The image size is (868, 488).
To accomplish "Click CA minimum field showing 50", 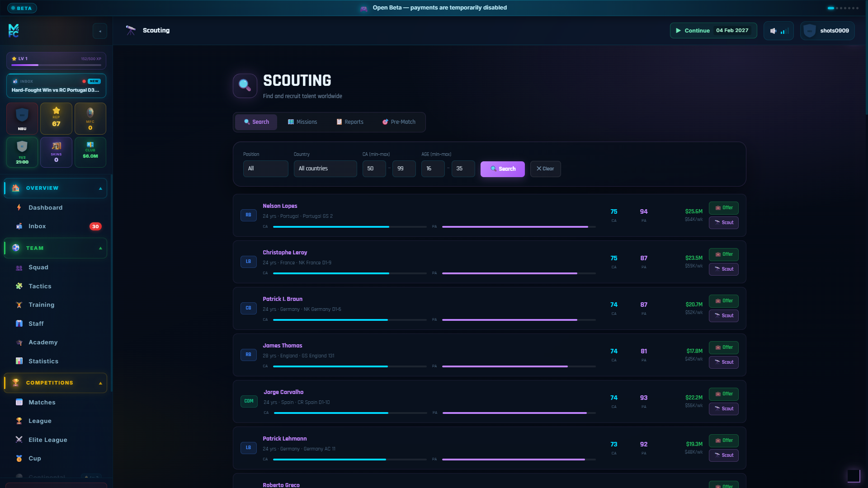I will tap(374, 169).
